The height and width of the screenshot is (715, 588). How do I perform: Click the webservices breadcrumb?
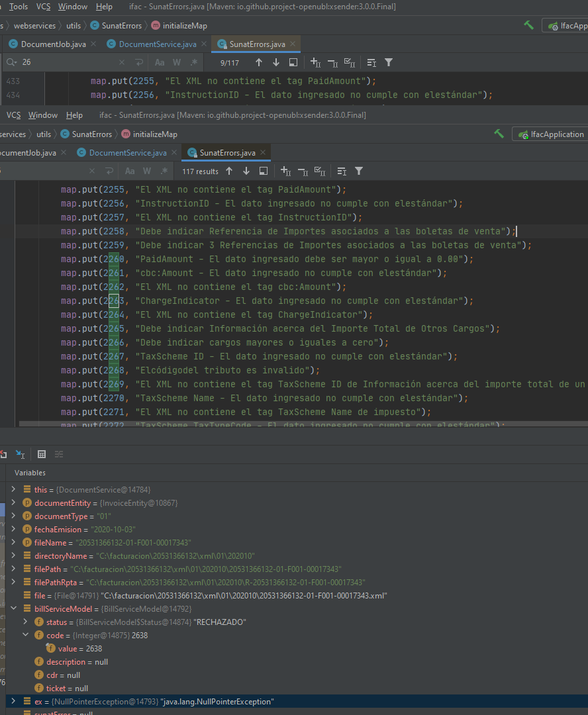[x=34, y=26]
